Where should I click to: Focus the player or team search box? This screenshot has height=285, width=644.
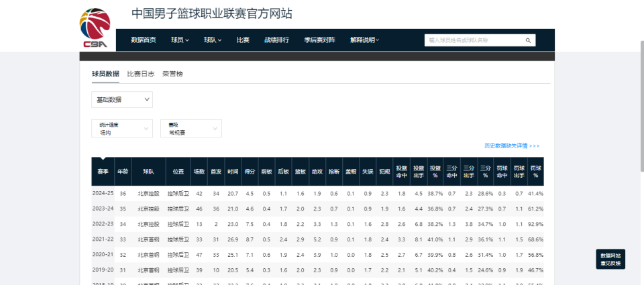pos(480,40)
